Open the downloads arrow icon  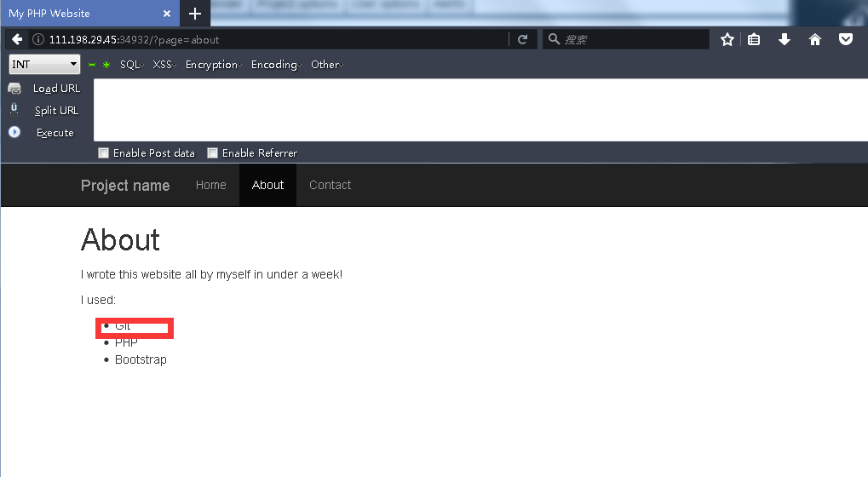point(785,40)
